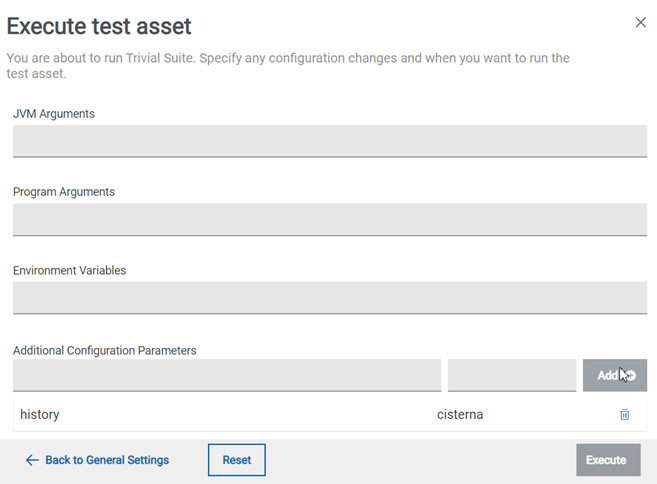657x484 pixels.
Task: Click the left arrow beside Back to General Settings
Action: [x=32, y=460]
